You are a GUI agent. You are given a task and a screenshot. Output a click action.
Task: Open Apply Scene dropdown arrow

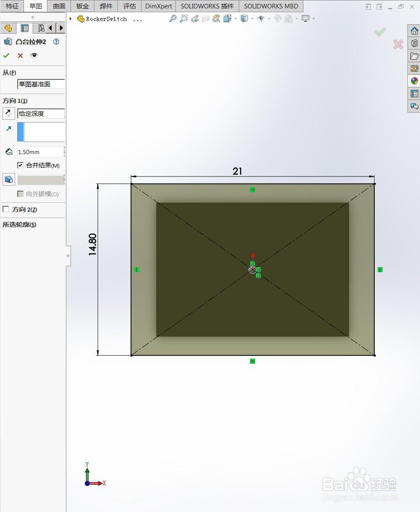point(297,18)
